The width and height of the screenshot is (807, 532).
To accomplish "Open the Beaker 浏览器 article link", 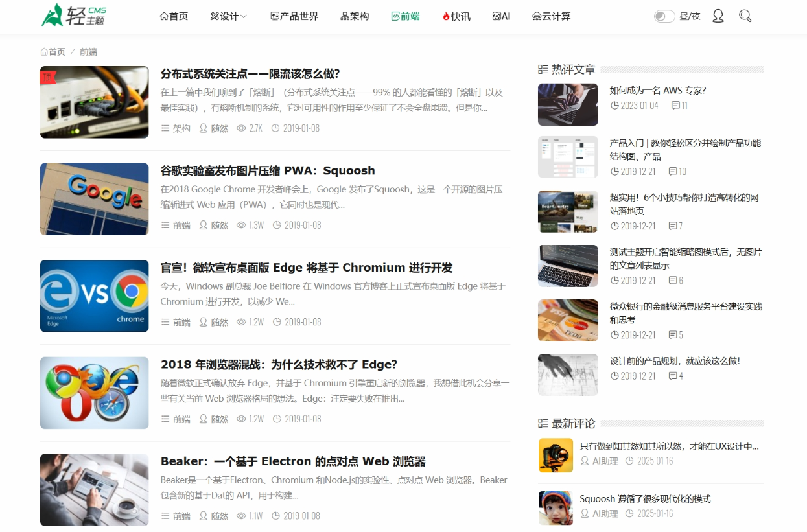I will (292, 461).
